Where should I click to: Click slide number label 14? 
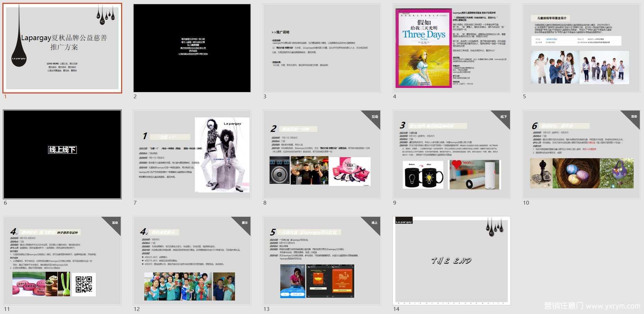tap(396, 309)
